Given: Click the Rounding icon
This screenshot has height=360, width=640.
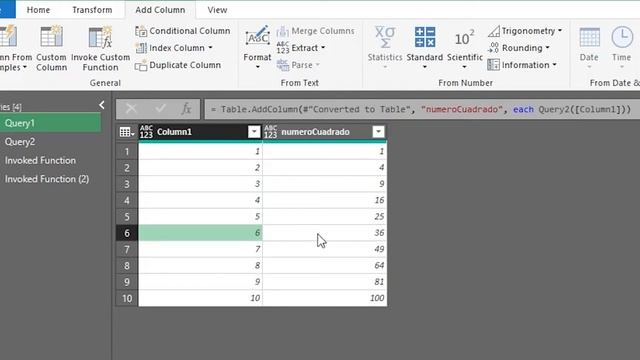Looking at the screenshot, I should [x=493, y=48].
